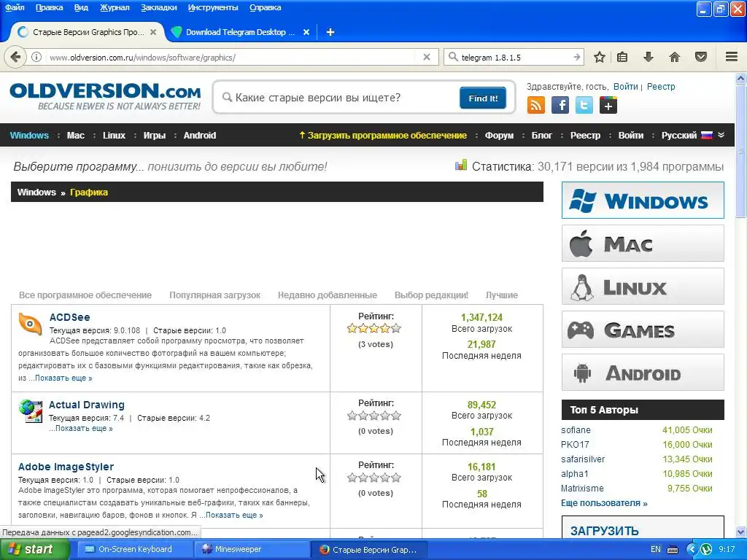Select the Лучшие tab
The width and height of the screenshot is (747, 560).
click(x=502, y=295)
